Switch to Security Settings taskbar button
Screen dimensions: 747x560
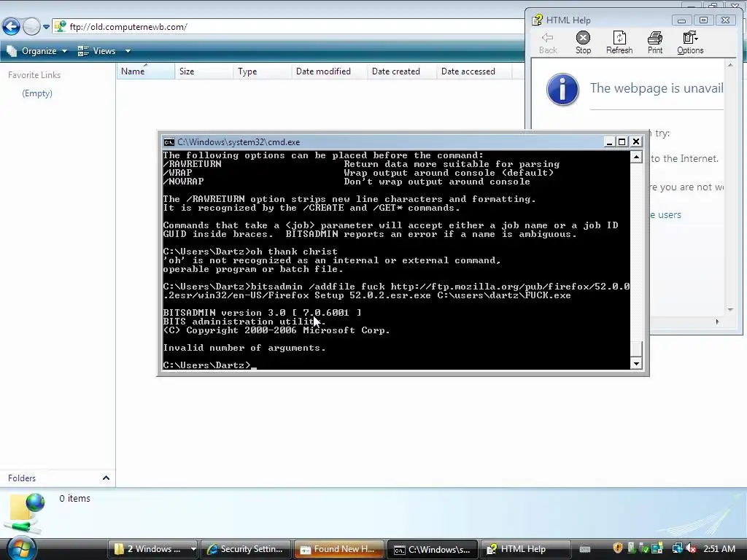click(x=246, y=549)
